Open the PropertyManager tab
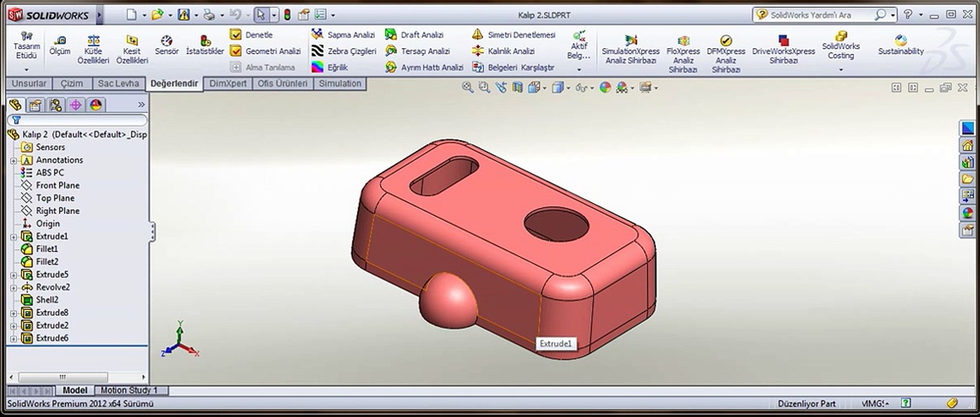Viewport: 980px width, 417px height. click(x=35, y=105)
